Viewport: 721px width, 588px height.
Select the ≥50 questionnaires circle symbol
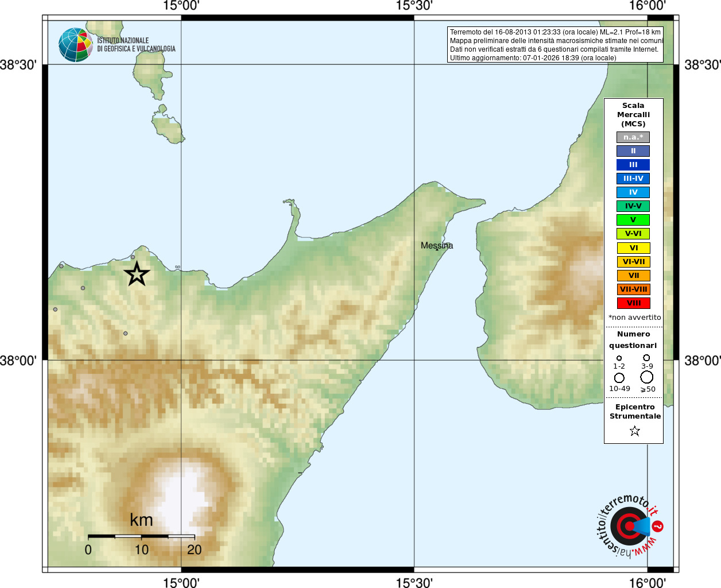click(646, 377)
